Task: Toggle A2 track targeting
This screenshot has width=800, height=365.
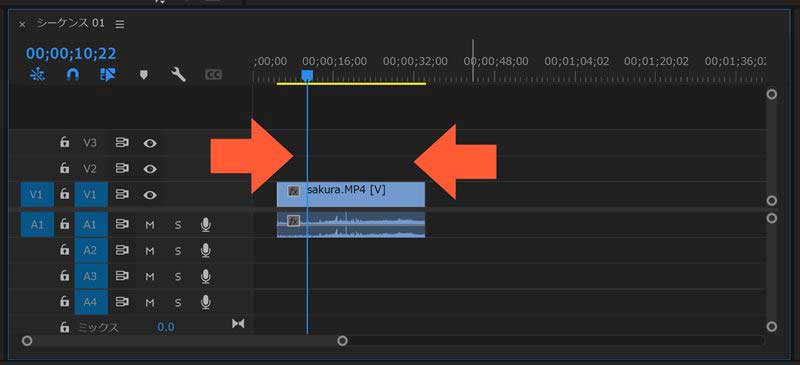Action: point(91,250)
